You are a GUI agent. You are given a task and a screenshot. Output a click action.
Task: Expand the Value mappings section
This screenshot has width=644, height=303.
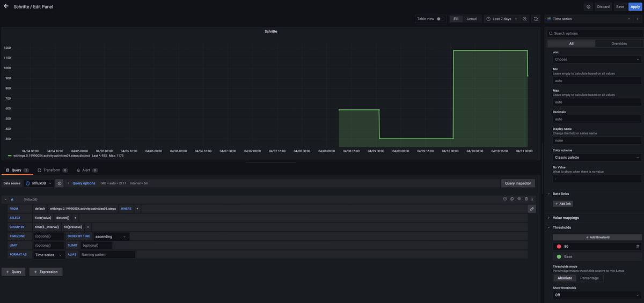(x=566, y=218)
